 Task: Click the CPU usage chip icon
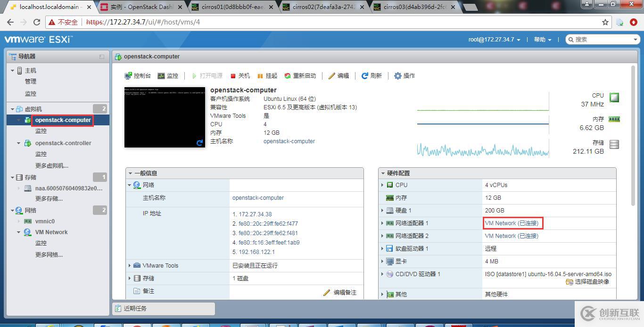click(614, 98)
